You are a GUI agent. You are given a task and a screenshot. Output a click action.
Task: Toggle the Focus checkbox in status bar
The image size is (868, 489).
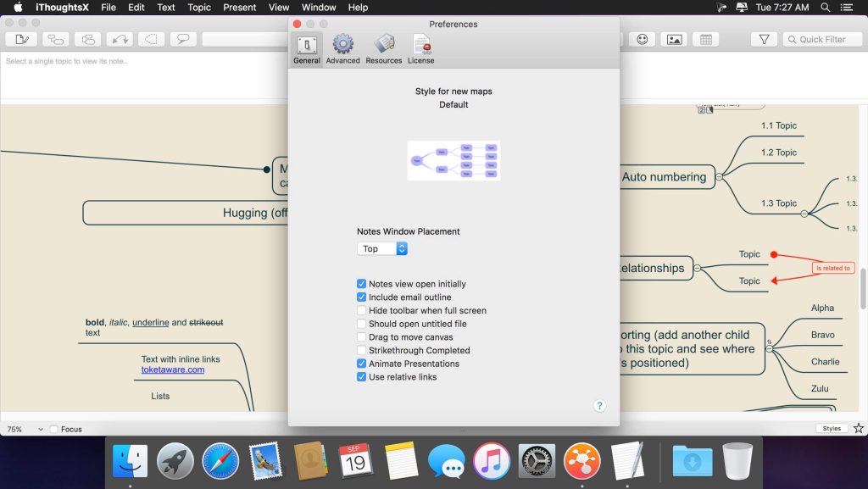pyautogui.click(x=54, y=430)
